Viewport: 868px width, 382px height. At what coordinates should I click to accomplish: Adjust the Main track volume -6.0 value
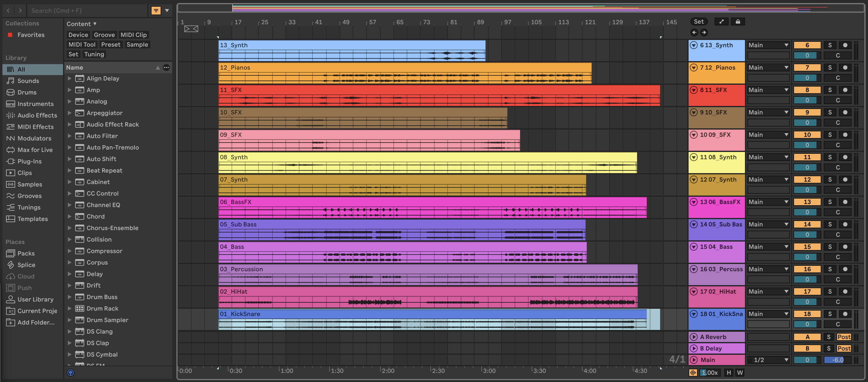[x=837, y=360]
